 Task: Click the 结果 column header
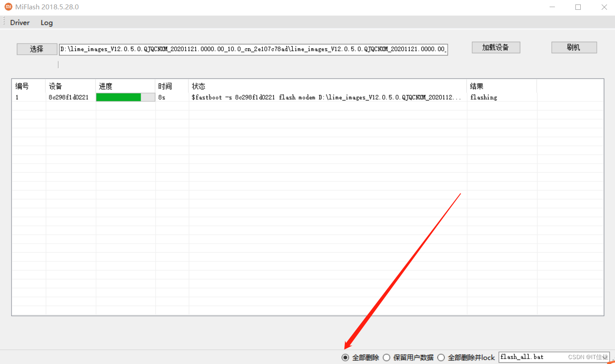pos(502,86)
